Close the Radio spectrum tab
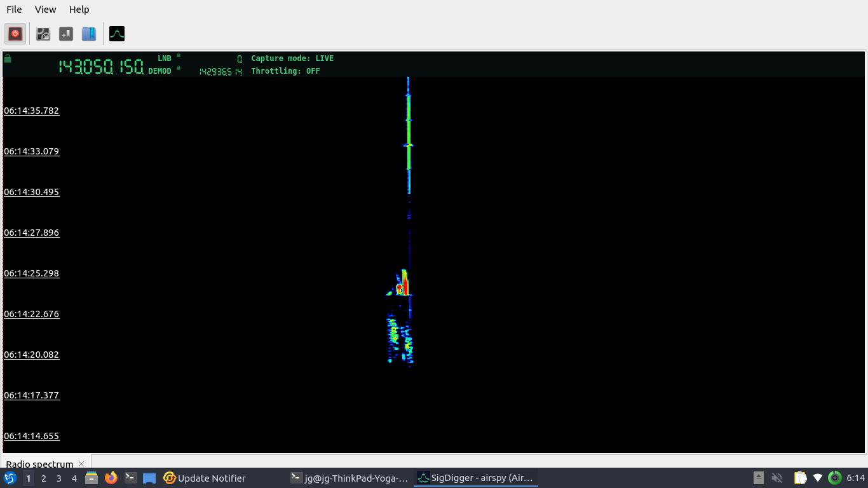Viewport: 868px width, 488px height. point(81,464)
